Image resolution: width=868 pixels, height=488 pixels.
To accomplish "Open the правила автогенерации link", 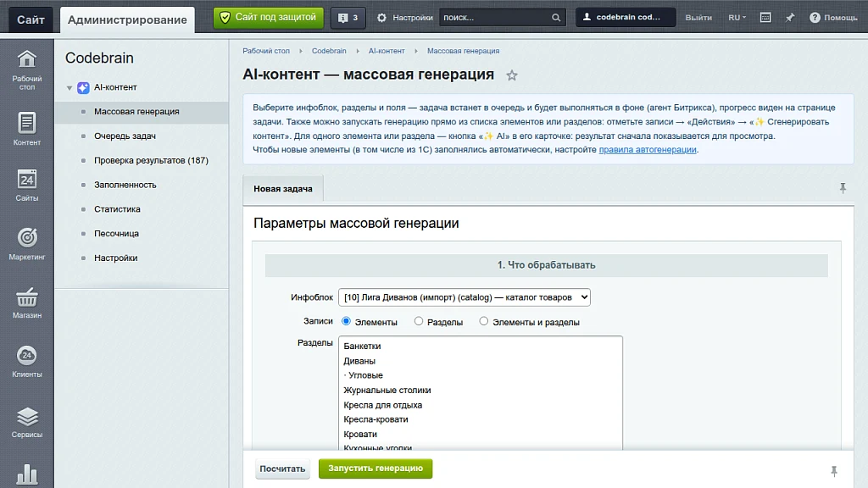I will pyautogui.click(x=648, y=149).
